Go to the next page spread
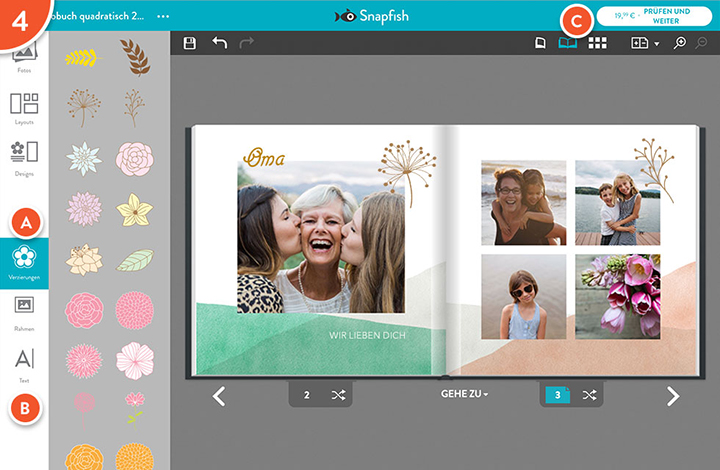 (673, 396)
